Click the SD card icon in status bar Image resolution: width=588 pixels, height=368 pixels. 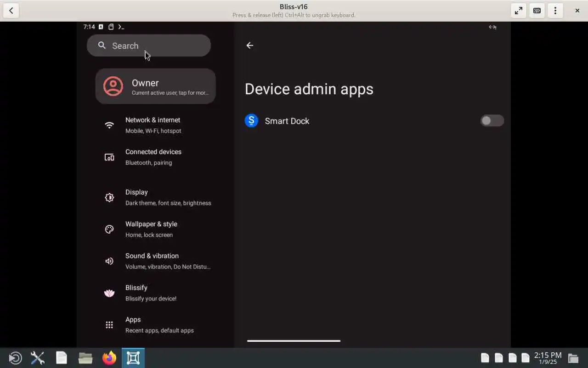point(111,27)
